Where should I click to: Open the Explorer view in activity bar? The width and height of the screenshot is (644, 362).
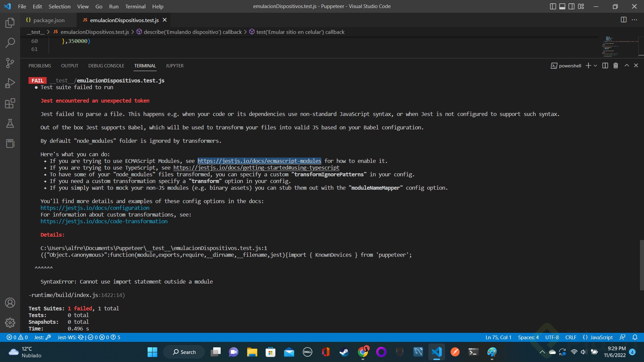coord(10,23)
